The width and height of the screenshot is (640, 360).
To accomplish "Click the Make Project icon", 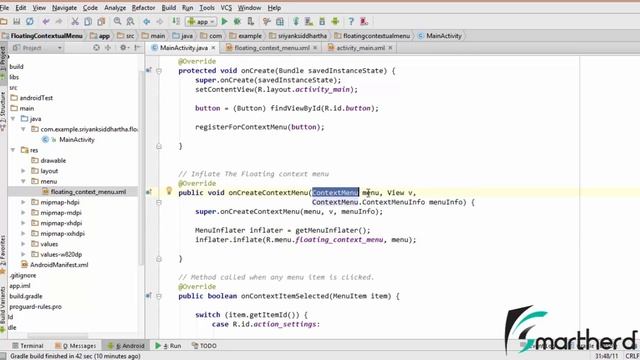I will (176, 22).
